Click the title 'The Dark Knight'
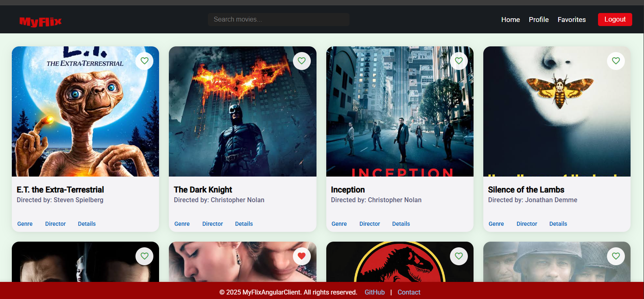644x299 pixels. pos(203,190)
